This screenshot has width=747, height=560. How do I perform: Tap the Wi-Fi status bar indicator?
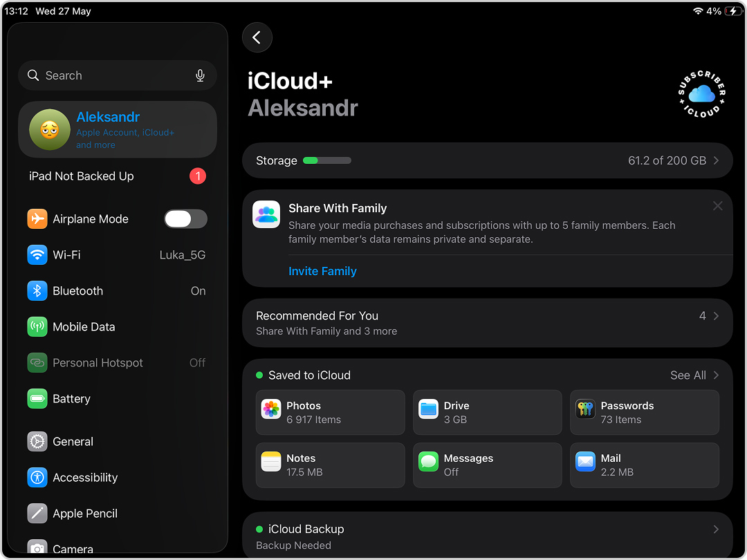point(698,11)
